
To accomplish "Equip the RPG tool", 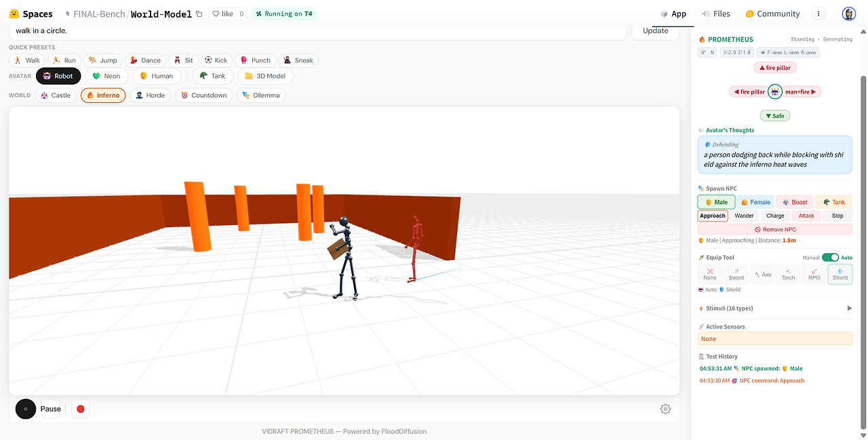I will click(814, 274).
